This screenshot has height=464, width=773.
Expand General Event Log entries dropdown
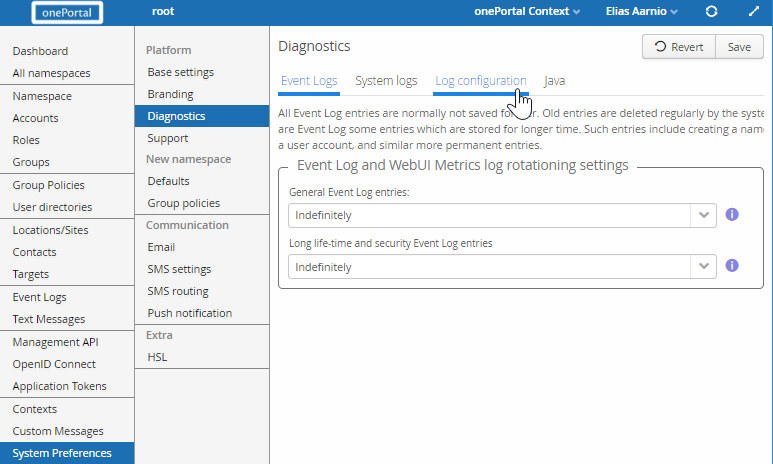(703, 215)
